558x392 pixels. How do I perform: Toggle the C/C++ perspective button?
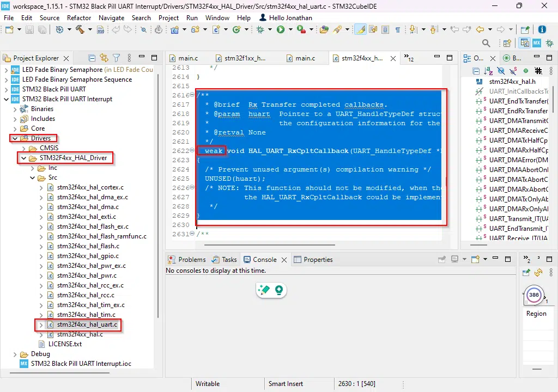click(x=525, y=43)
